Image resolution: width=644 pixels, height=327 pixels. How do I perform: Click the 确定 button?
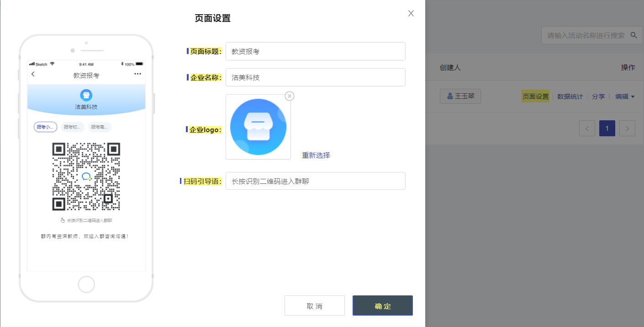click(383, 306)
